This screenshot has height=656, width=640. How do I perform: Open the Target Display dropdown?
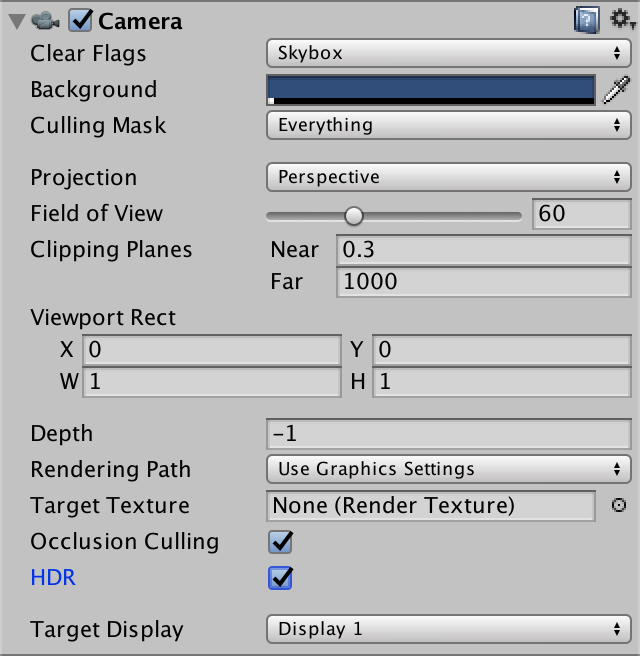pyautogui.click(x=448, y=629)
